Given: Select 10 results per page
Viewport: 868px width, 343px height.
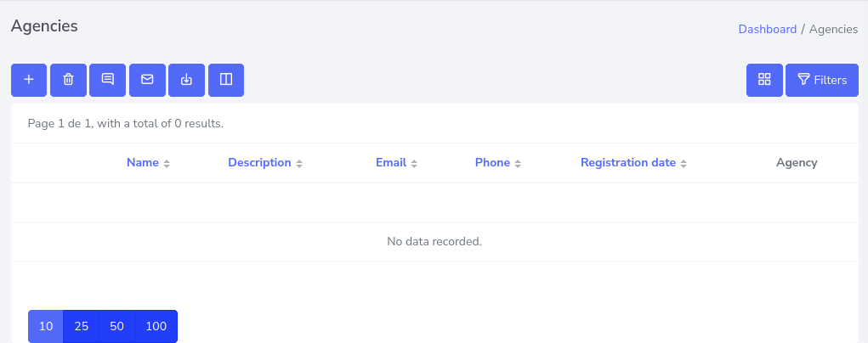Looking at the screenshot, I should [x=46, y=326].
